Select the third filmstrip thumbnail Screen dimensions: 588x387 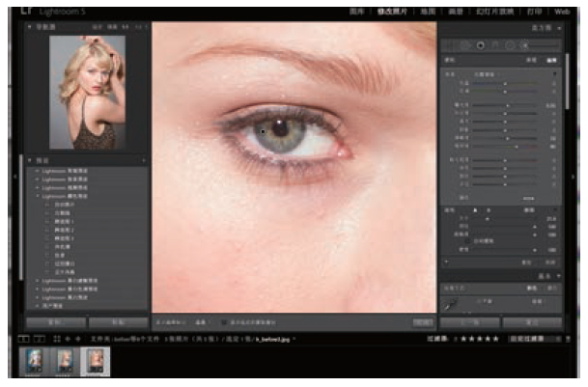click(x=96, y=362)
